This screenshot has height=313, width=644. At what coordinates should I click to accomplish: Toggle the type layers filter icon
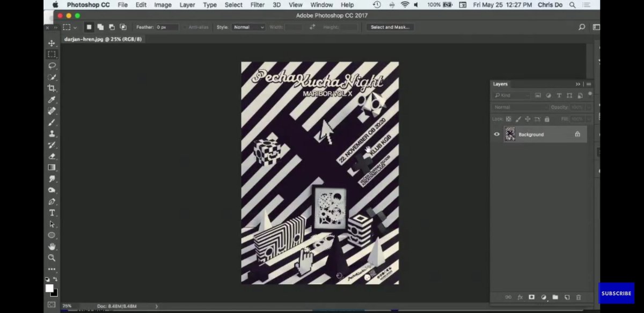tap(559, 95)
